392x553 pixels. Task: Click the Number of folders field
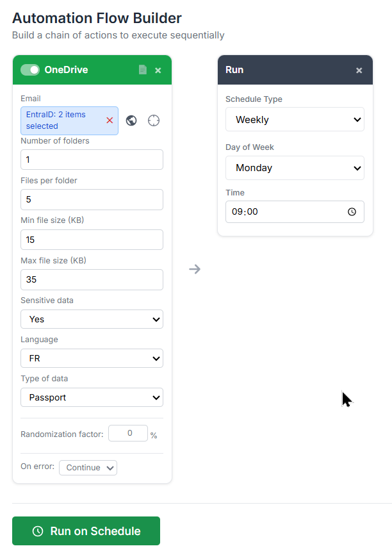pyautogui.click(x=92, y=160)
